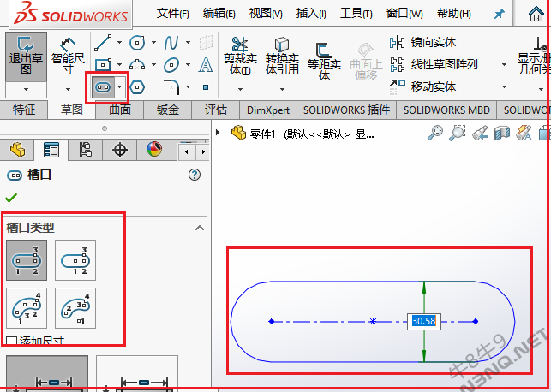Open Circle tool dropdown arrow

[x=153, y=43]
